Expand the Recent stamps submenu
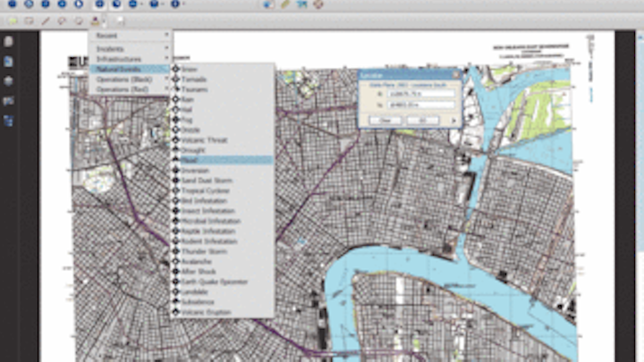644x362 pixels. tap(131, 36)
